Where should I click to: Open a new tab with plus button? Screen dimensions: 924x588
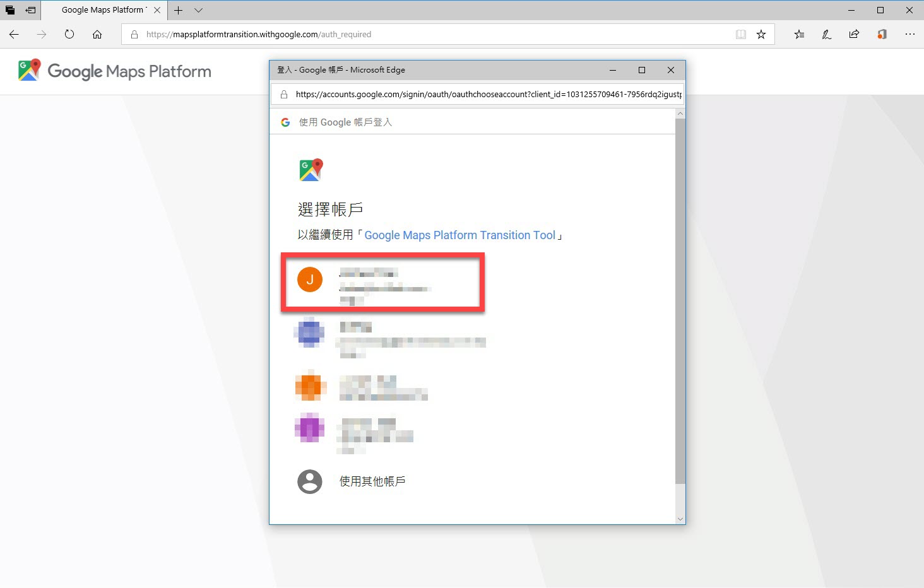tap(179, 10)
